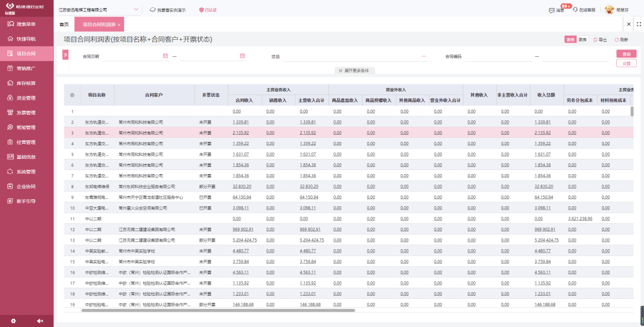Click the 开票状态 column header
The height and width of the screenshot is (327, 644).
click(211, 95)
